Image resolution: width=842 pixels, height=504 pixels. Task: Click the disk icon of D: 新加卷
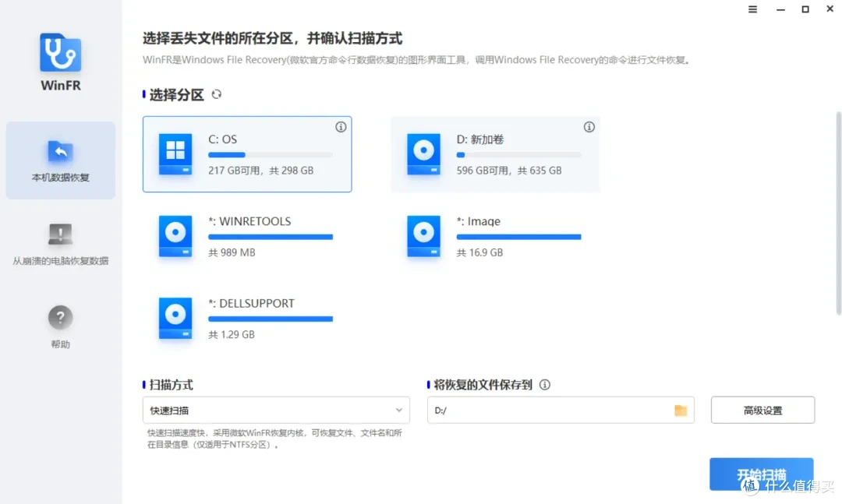coord(423,154)
